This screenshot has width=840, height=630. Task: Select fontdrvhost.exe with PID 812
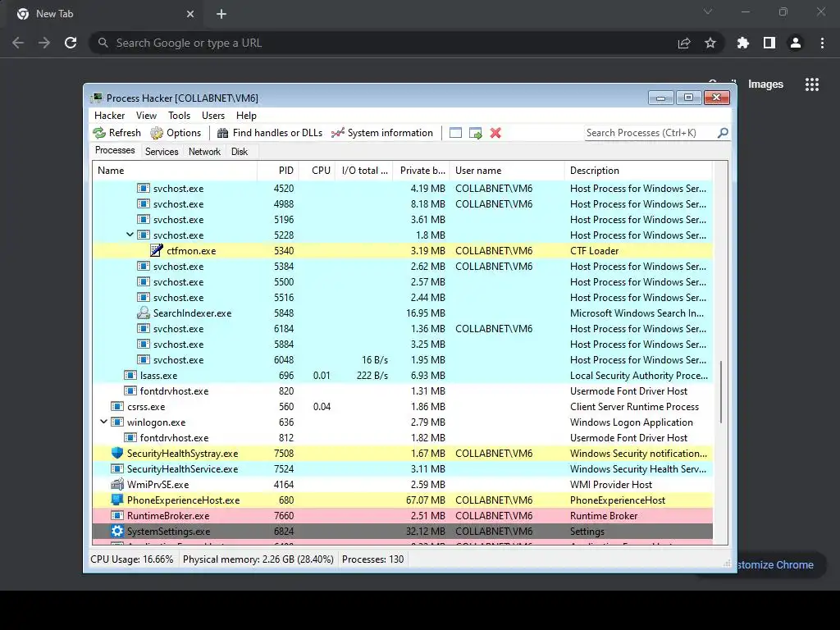(403, 437)
